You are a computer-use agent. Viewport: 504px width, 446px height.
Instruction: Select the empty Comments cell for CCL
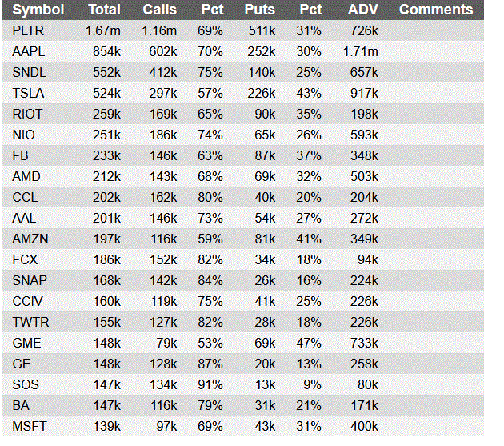436,197
